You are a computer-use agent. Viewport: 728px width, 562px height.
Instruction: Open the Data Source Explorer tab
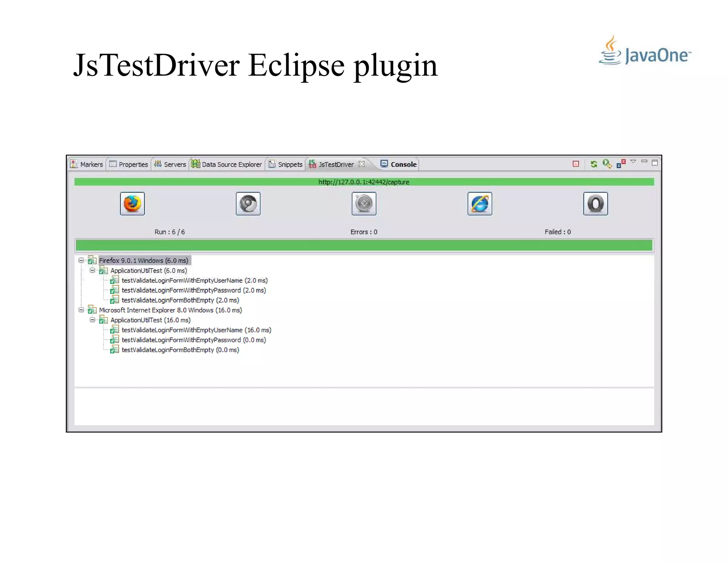tap(226, 164)
